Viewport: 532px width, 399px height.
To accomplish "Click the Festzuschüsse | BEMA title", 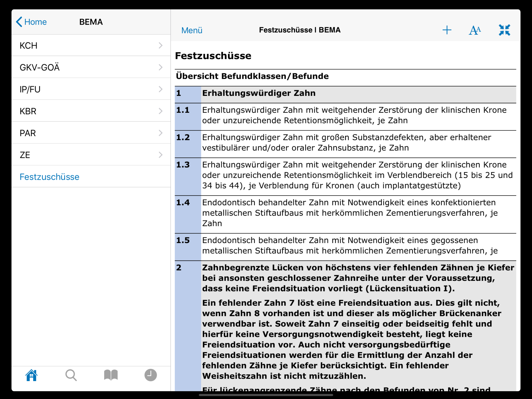I will click(x=300, y=30).
